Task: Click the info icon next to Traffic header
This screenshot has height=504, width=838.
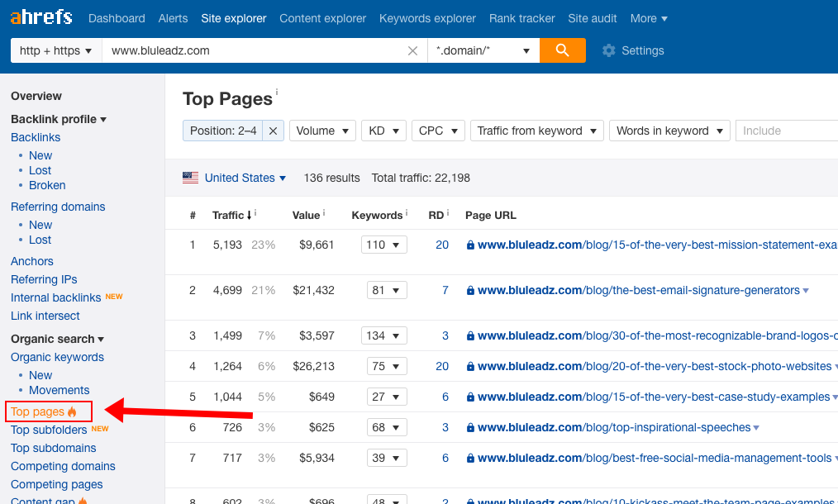Action: coord(255,212)
